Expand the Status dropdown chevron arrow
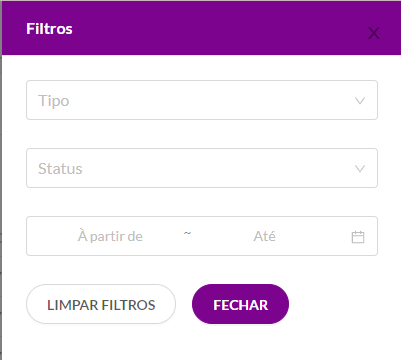 360,169
